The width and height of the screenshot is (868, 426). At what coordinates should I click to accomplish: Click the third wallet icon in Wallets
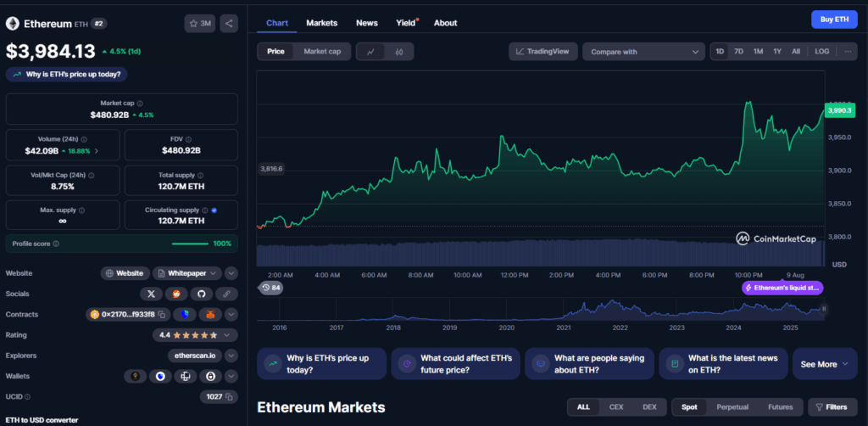point(186,377)
